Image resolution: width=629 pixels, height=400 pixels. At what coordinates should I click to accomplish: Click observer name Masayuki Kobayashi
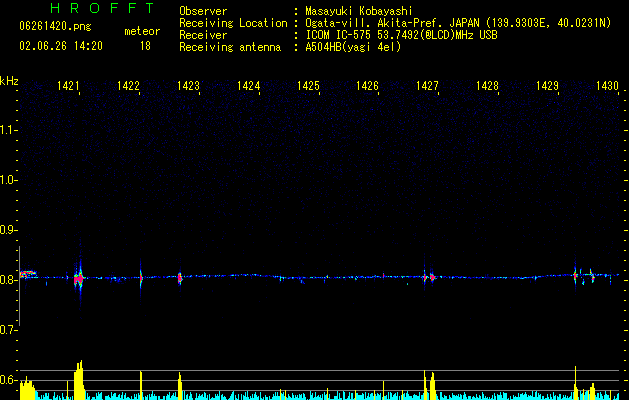[x=359, y=11]
